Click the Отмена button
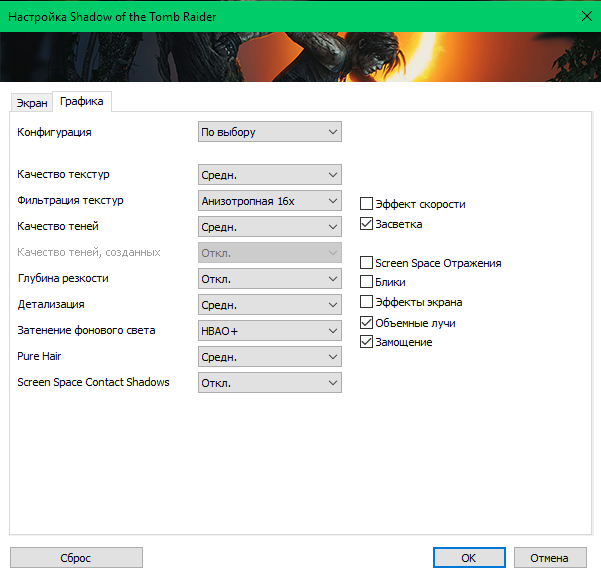 pyautogui.click(x=550, y=558)
